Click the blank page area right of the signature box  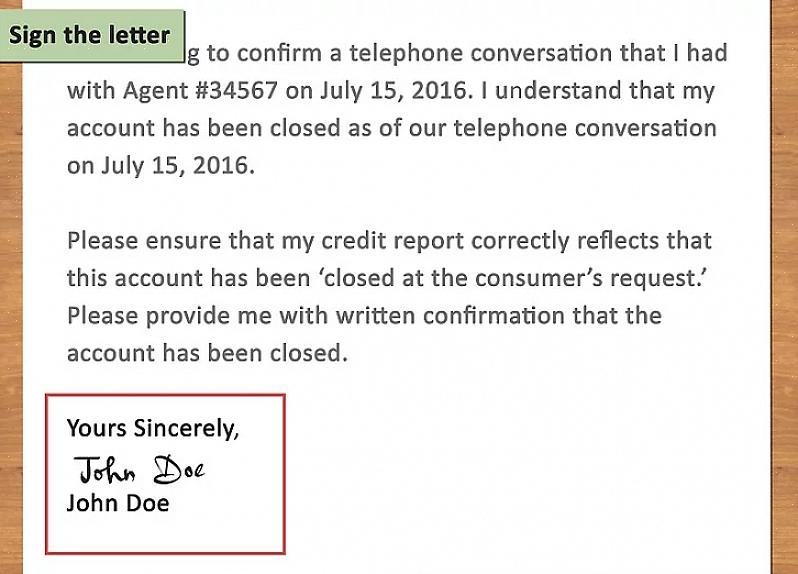click(x=524, y=473)
